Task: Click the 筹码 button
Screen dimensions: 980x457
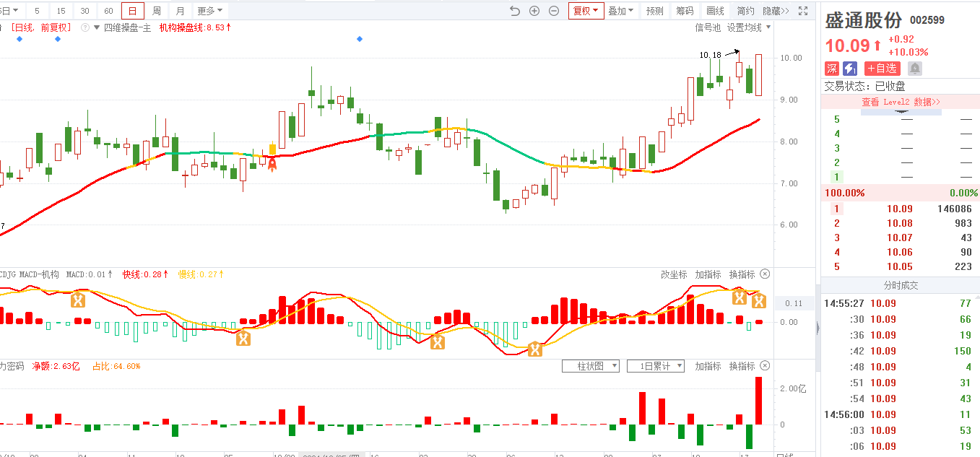Action: [x=685, y=11]
